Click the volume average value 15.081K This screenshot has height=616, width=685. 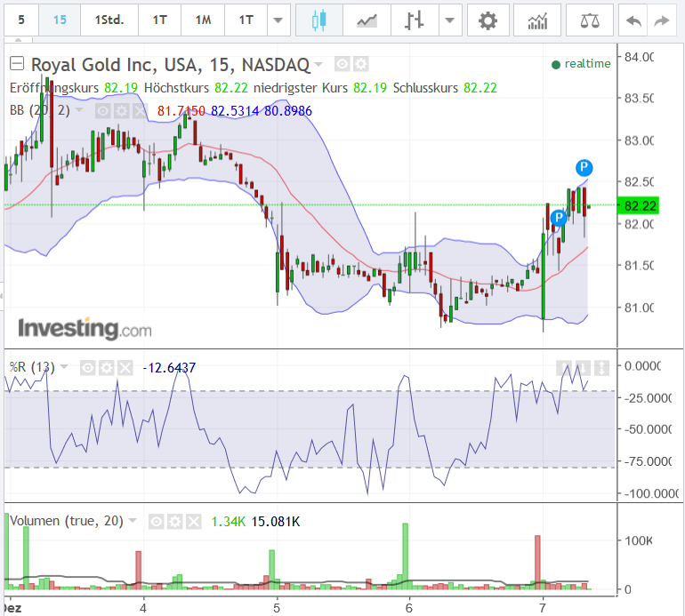pos(276,521)
